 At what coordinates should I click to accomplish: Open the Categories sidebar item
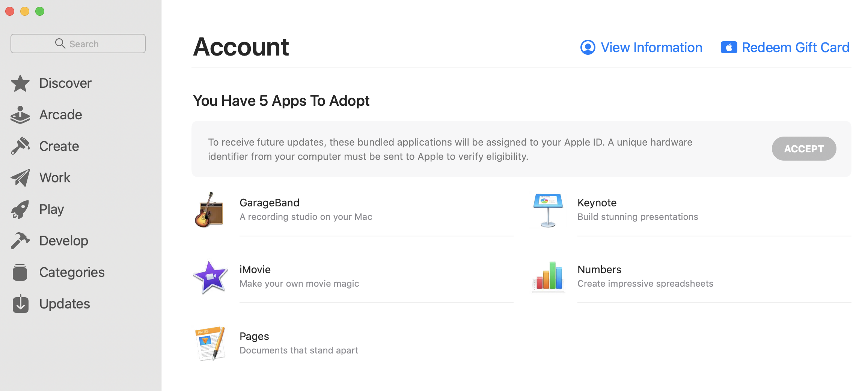[72, 272]
